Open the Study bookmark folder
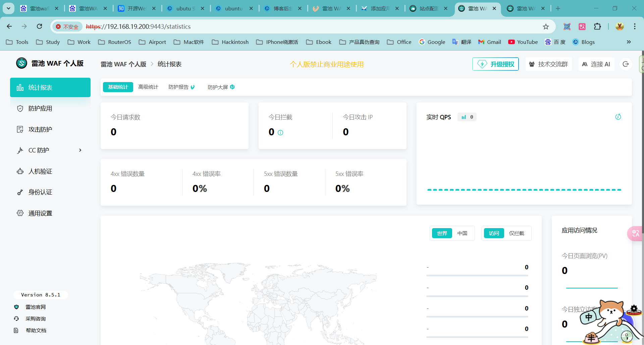Viewport: 644px width, 345px height. coord(48,42)
